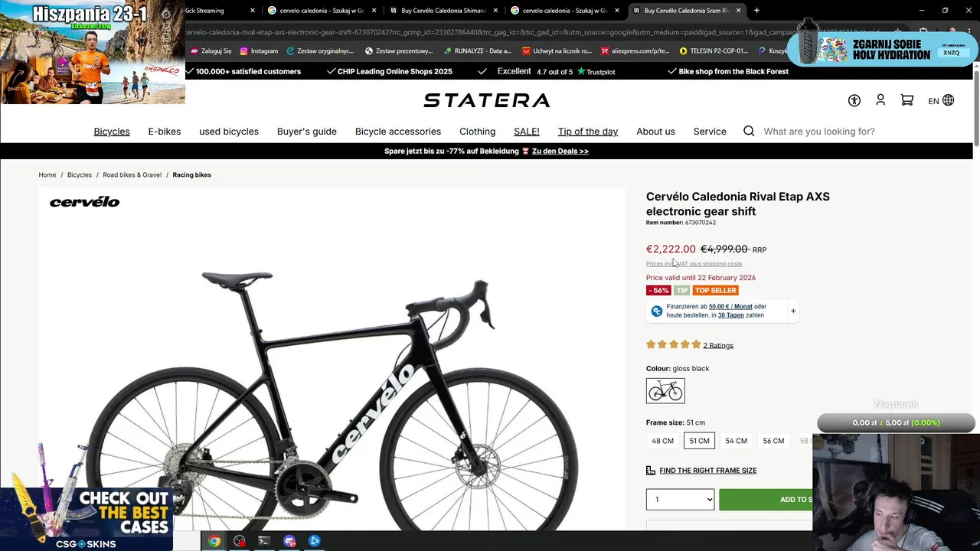Open Chrome from the taskbar
This screenshot has height=551, width=980.
214,541
